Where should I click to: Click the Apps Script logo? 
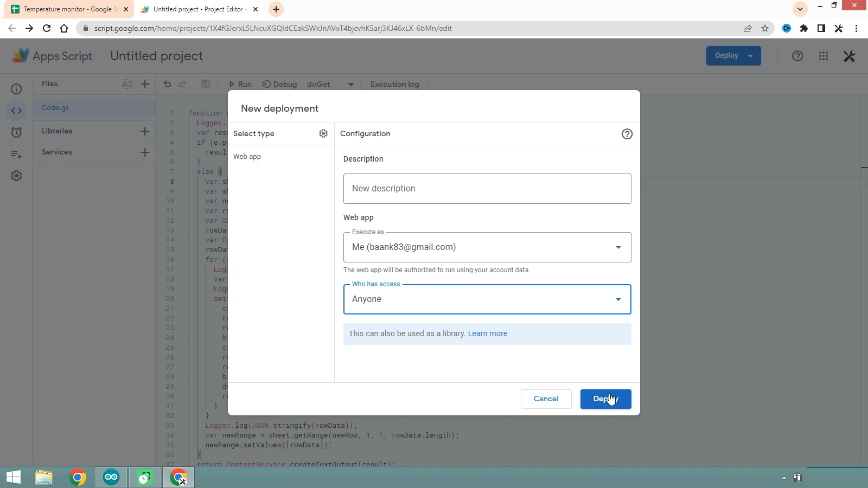click(52, 56)
